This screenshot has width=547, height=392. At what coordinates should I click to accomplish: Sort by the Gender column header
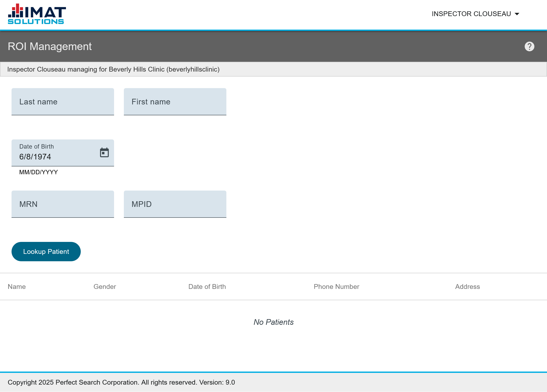pos(105,286)
